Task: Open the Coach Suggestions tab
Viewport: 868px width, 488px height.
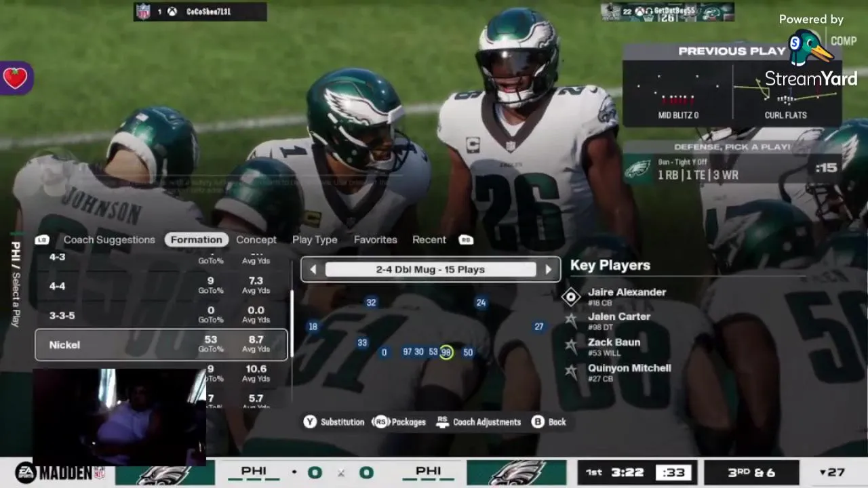Action: click(x=109, y=240)
